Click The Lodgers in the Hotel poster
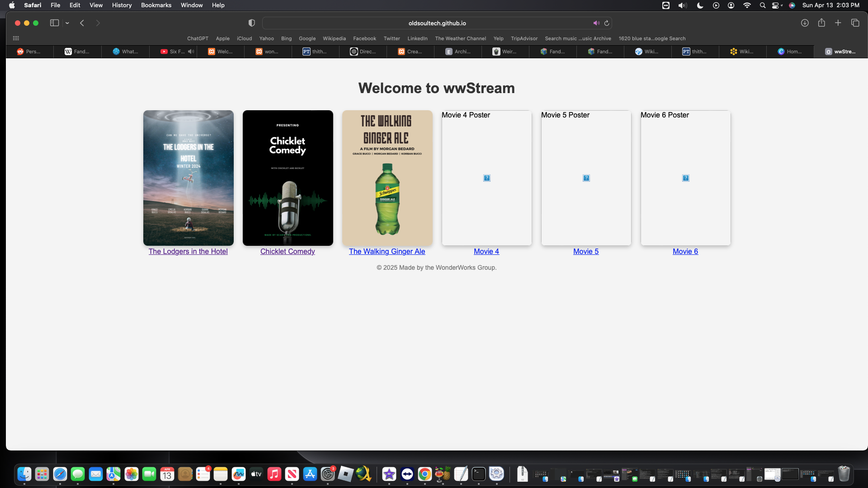868x488 pixels. click(x=189, y=178)
